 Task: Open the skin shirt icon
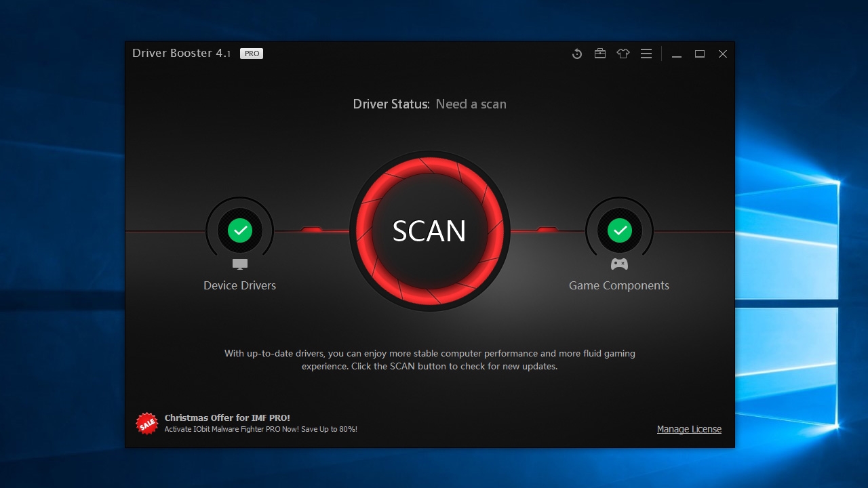point(623,54)
